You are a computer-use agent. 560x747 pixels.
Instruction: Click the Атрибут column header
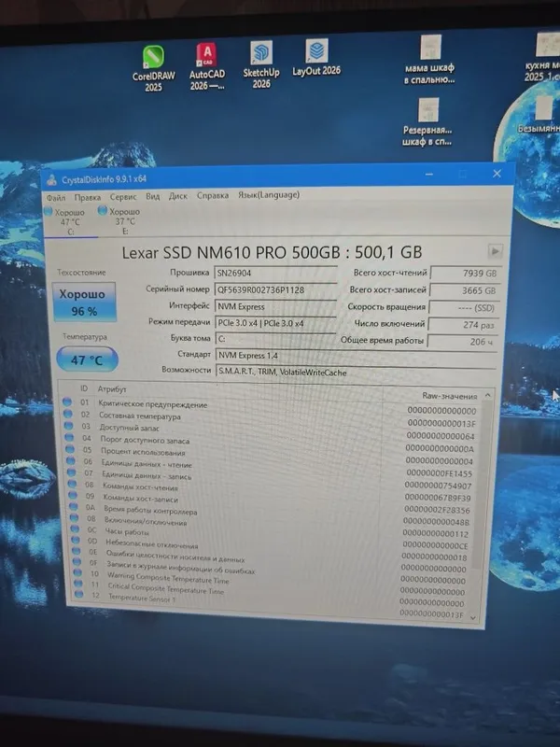(111, 389)
